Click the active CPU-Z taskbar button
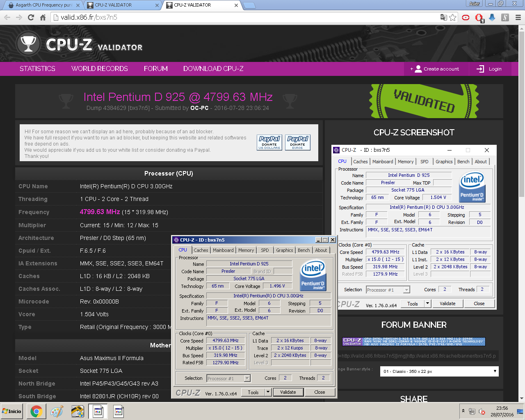Screen dimensions: 525x420 point(98,411)
